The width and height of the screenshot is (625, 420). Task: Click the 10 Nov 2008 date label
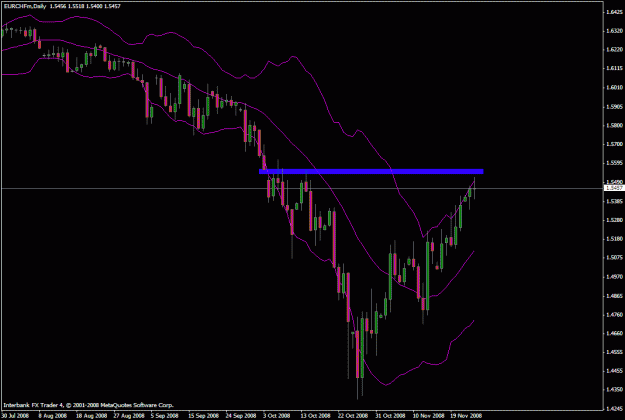pyautogui.click(x=427, y=416)
